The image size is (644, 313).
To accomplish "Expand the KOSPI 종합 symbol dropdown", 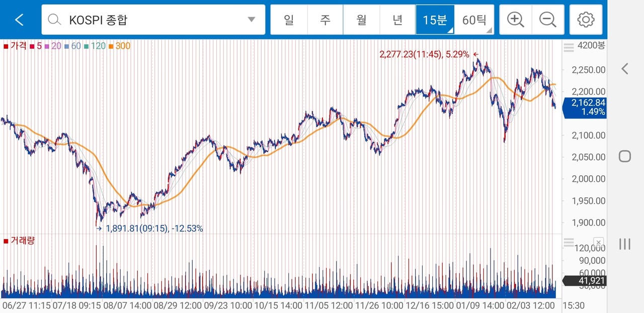I will coord(251,20).
